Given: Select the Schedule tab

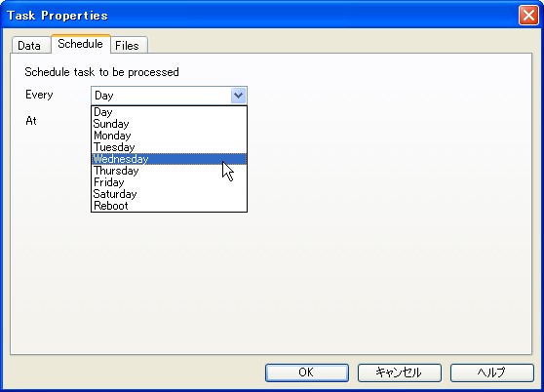Looking at the screenshot, I should coord(81,44).
